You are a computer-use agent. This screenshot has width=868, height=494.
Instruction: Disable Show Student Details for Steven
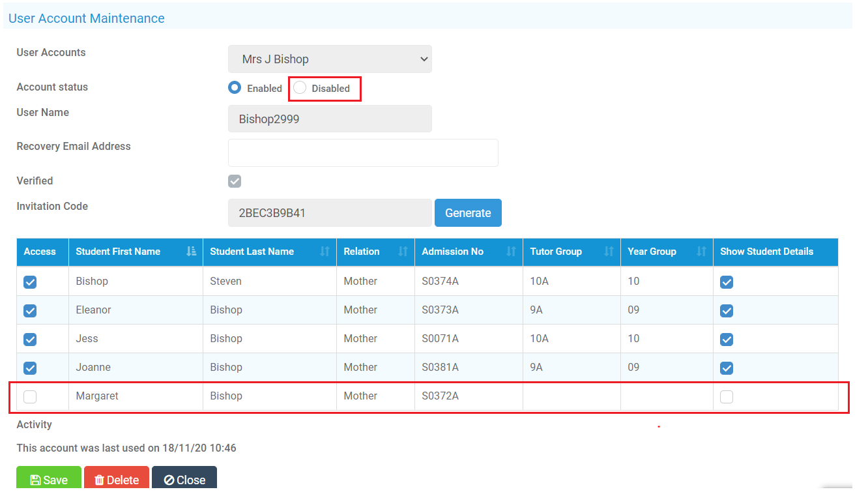[727, 282]
